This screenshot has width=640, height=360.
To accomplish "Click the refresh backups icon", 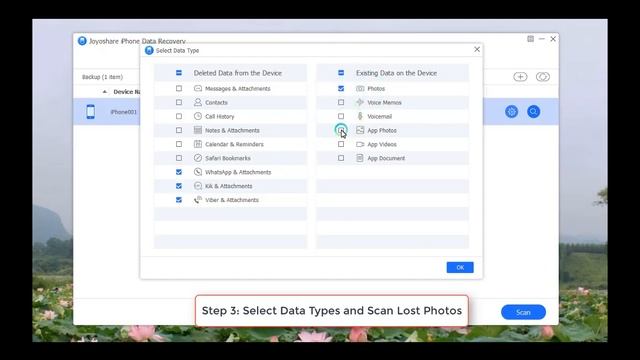I will (542, 77).
